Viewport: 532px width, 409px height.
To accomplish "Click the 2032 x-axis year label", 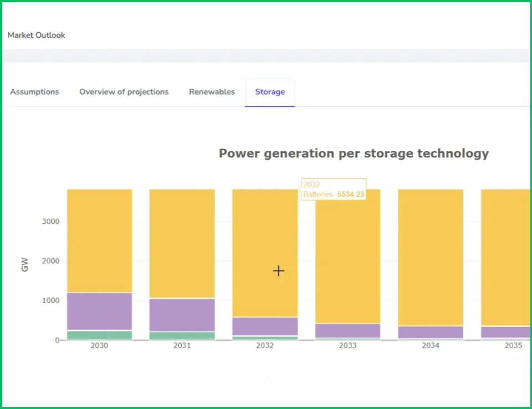I will tap(265, 346).
